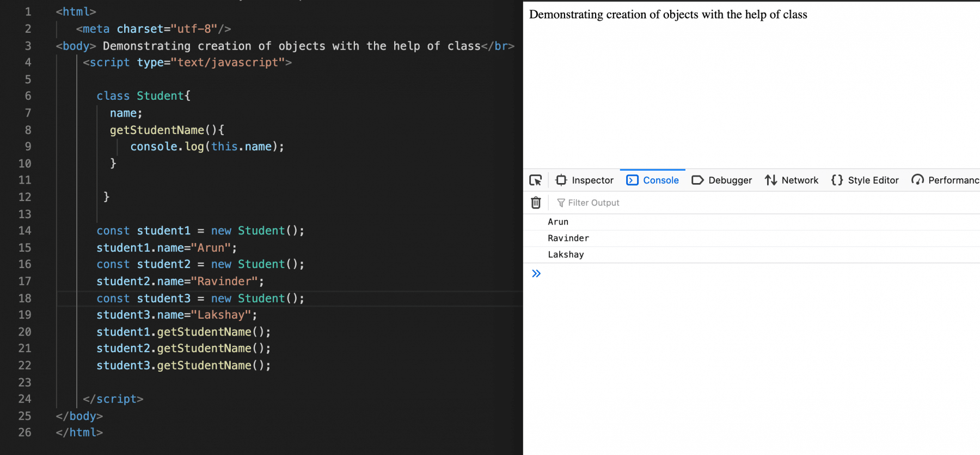Click the opening '<html>' tag on line 1

[x=76, y=11]
